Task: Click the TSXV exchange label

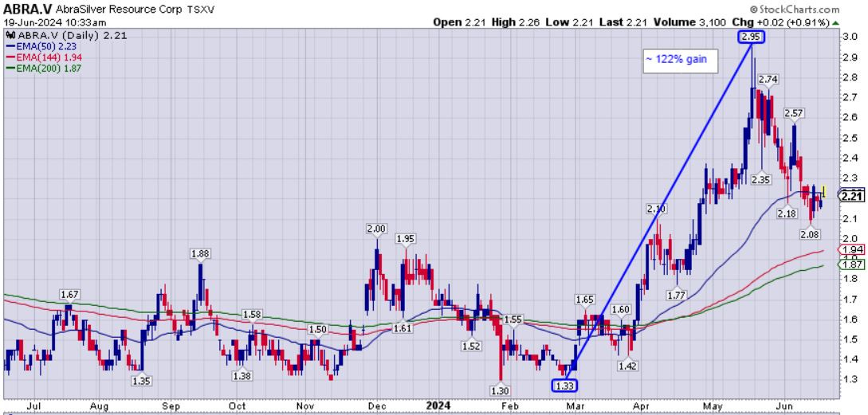Action: point(200,10)
